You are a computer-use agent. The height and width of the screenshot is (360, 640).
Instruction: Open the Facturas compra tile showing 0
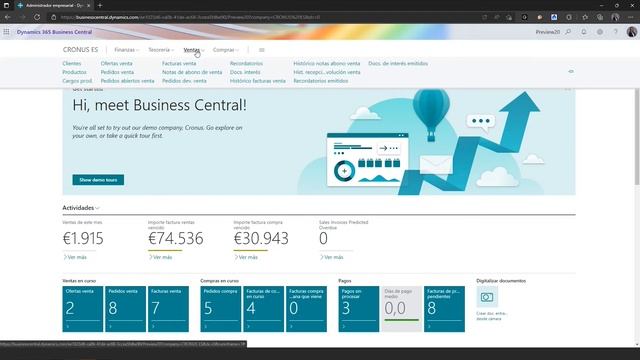click(306, 309)
